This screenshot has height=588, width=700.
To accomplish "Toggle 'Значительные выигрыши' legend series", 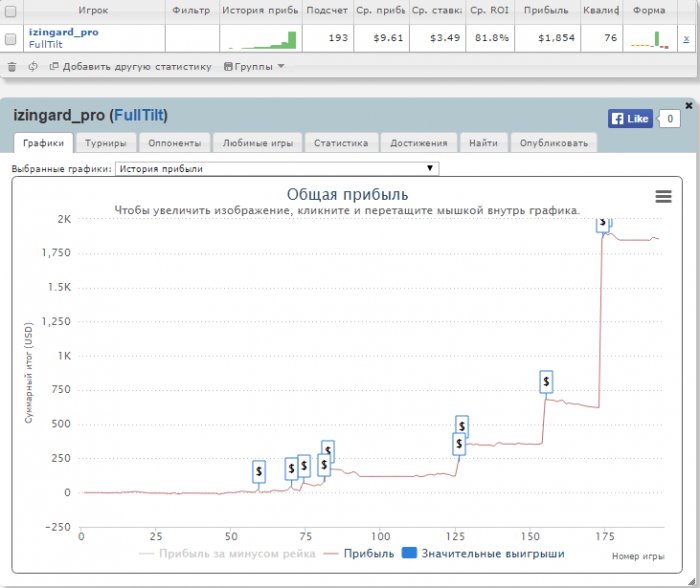I will pos(483,554).
